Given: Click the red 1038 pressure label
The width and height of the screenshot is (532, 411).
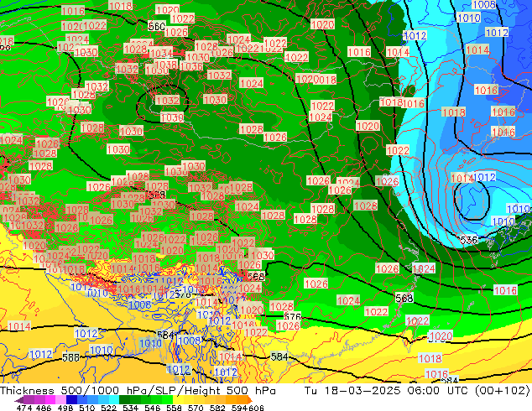Looking at the screenshot, I should 165,64.
